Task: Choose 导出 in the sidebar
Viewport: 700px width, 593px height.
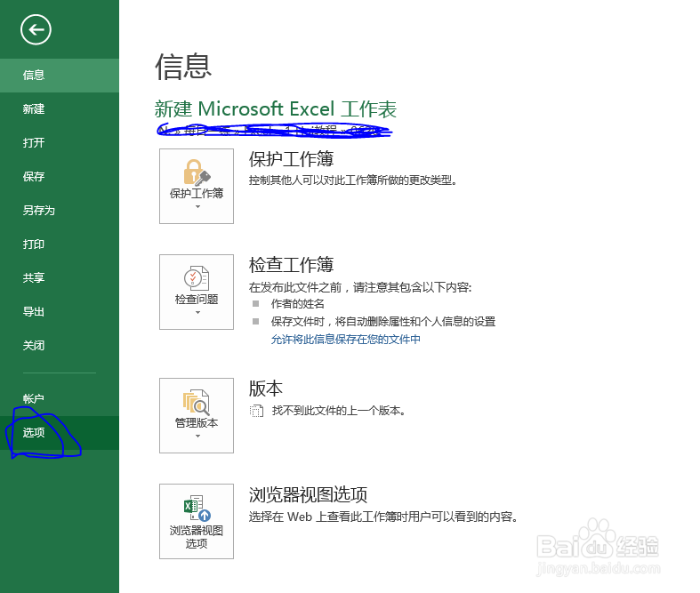Action: click(60, 312)
